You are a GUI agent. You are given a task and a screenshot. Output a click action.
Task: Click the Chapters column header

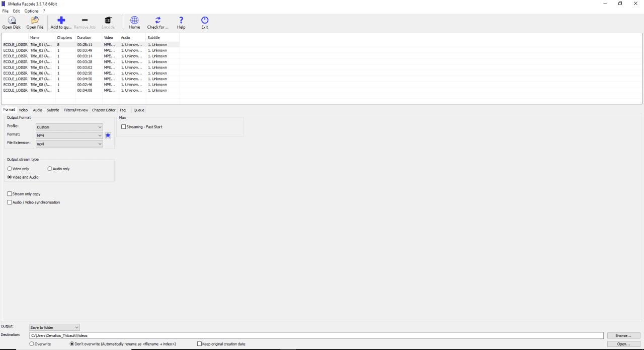click(x=65, y=38)
